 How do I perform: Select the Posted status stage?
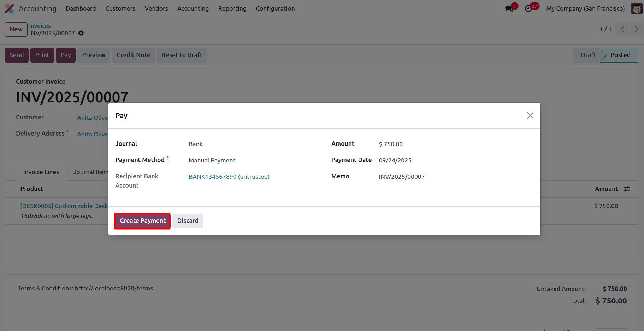tap(620, 55)
